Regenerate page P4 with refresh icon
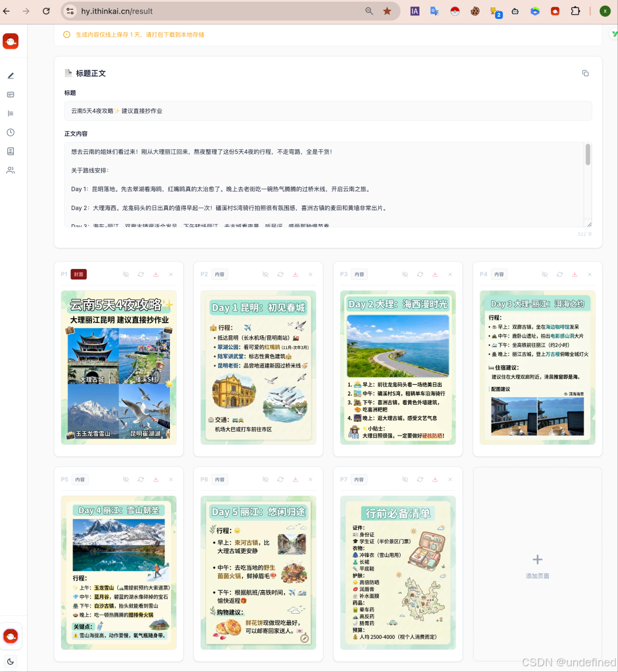 pyautogui.click(x=560, y=274)
